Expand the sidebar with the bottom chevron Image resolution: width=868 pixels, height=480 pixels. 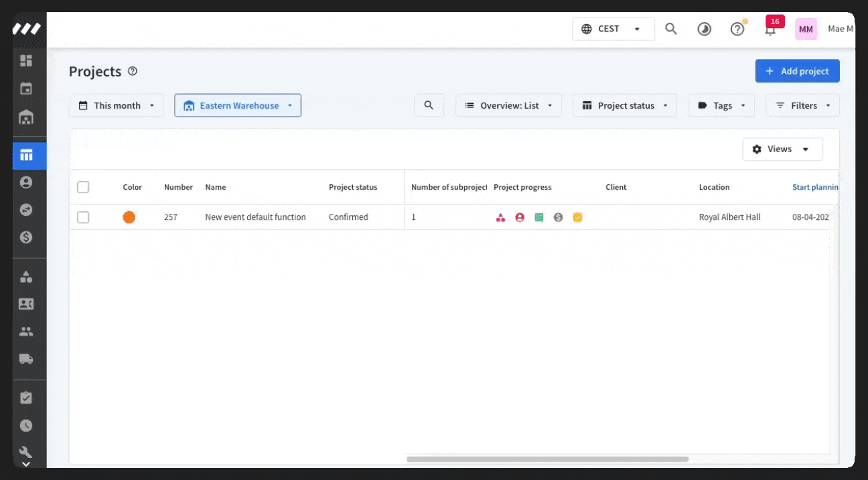click(26, 464)
